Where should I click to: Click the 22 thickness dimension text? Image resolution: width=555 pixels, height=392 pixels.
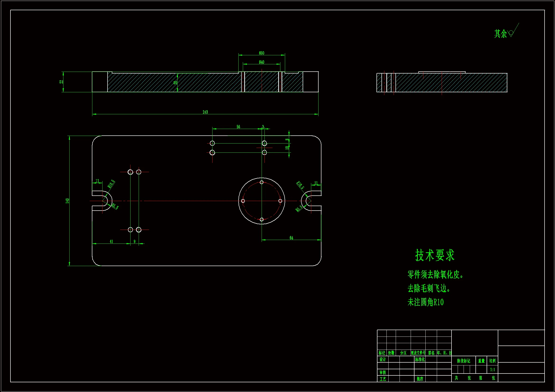coord(61,82)
